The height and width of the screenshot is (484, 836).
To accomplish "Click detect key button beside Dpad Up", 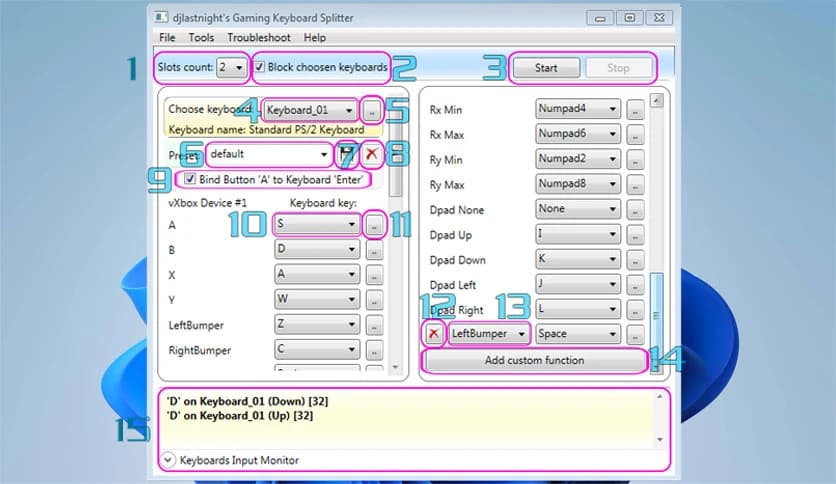I will click(635, 234).
